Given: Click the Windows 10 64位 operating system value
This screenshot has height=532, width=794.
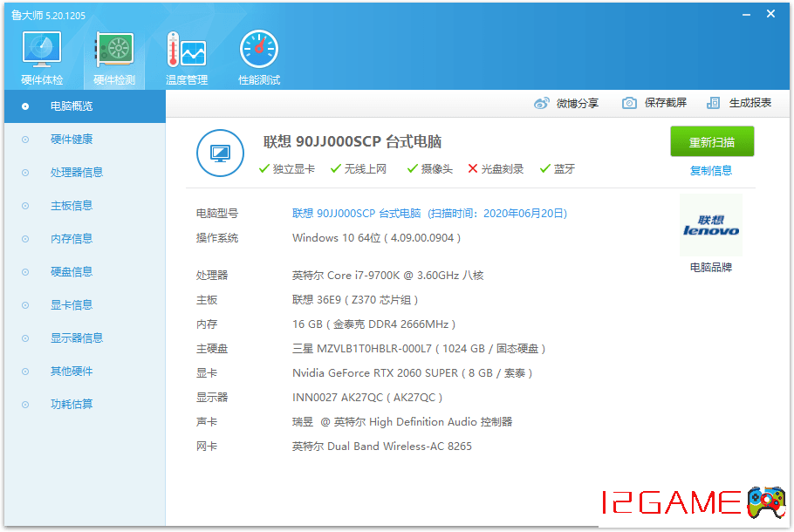Looking at the screenshot, I should click(x=376, y=238).
